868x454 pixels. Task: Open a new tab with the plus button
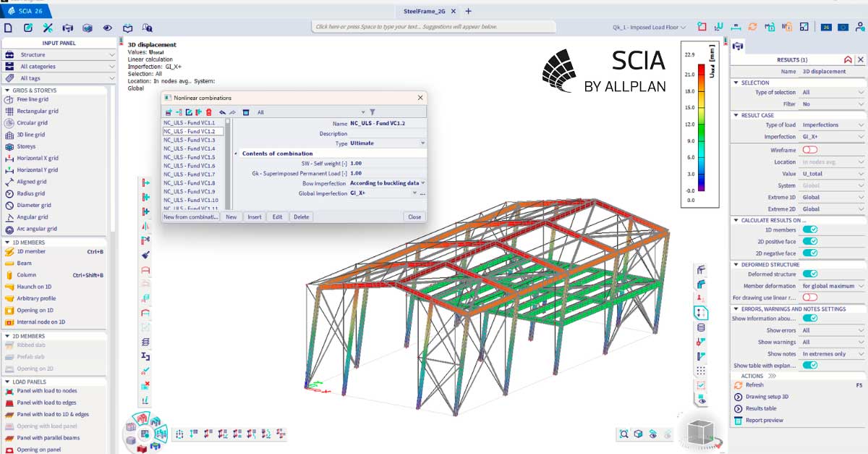[468, 11]
